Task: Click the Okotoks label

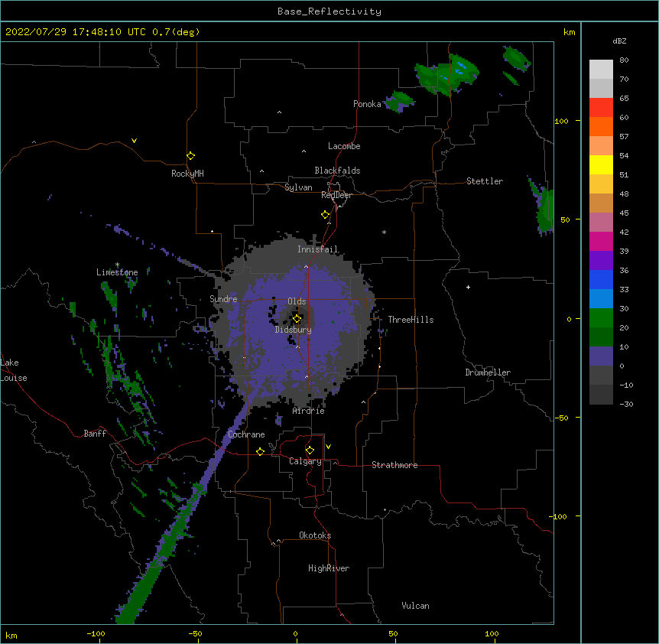Action: pos(315,535)
